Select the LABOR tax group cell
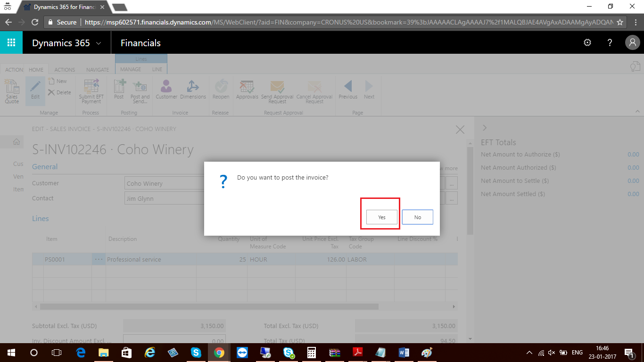This screenshot has height=362, width=644. tap(371, 259)
